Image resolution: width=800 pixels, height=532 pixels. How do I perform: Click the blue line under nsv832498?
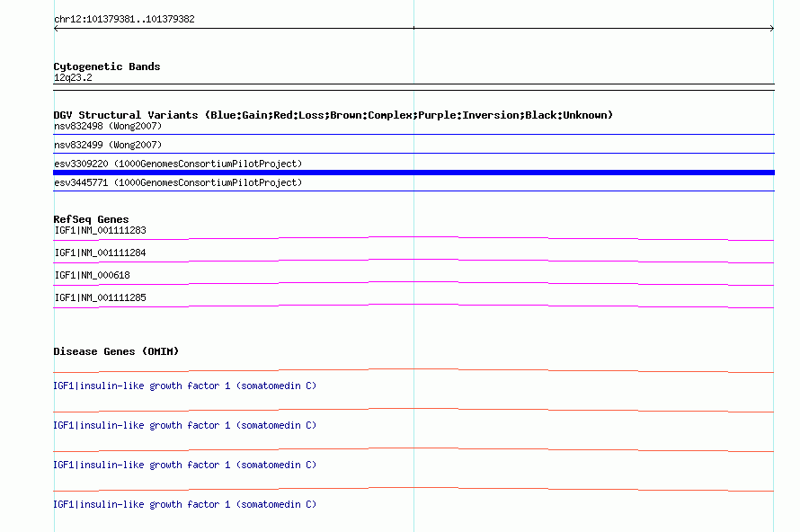(x=413, y=135)
